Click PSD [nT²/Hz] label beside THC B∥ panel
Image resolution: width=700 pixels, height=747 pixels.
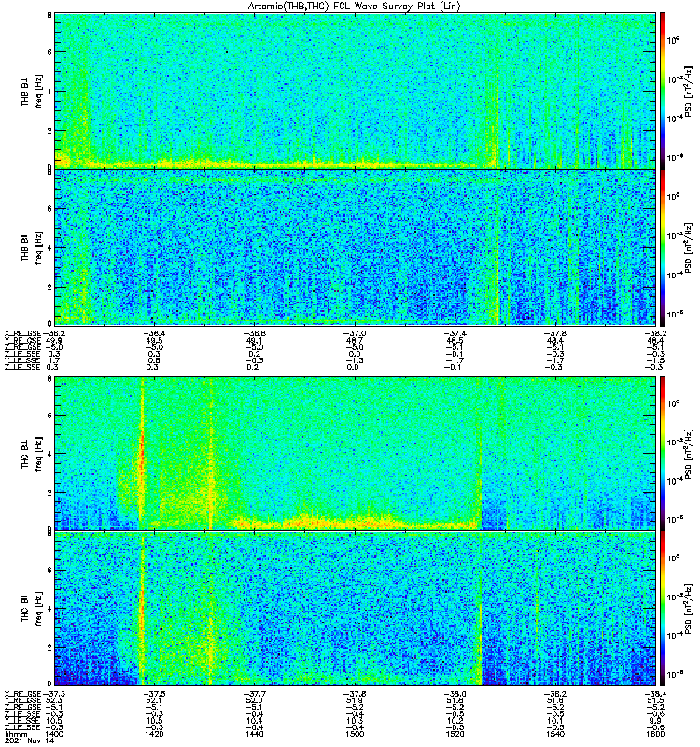click(x=688, y=609)
